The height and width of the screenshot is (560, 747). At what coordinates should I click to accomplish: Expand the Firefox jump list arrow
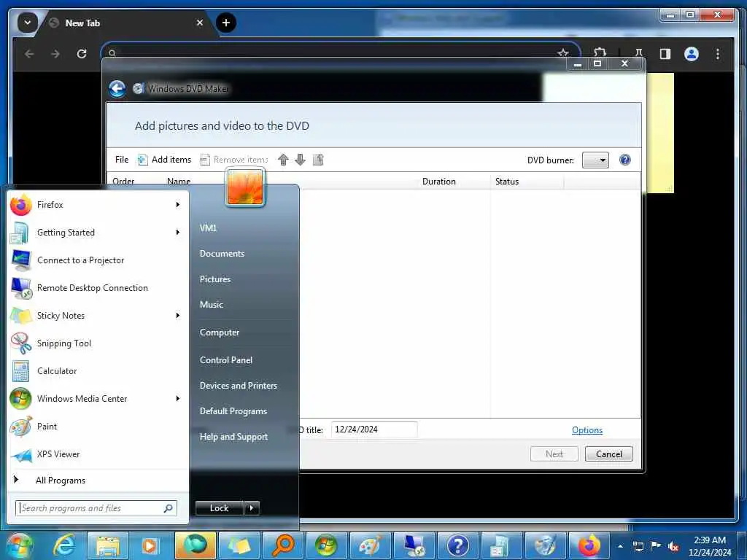coord(178,205)
